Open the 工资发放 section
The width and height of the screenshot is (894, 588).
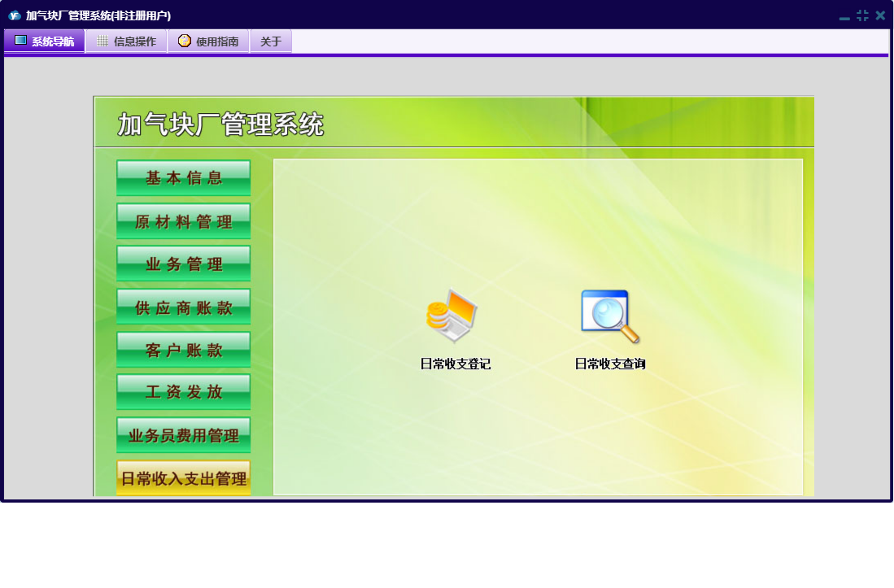coord(184,392)
